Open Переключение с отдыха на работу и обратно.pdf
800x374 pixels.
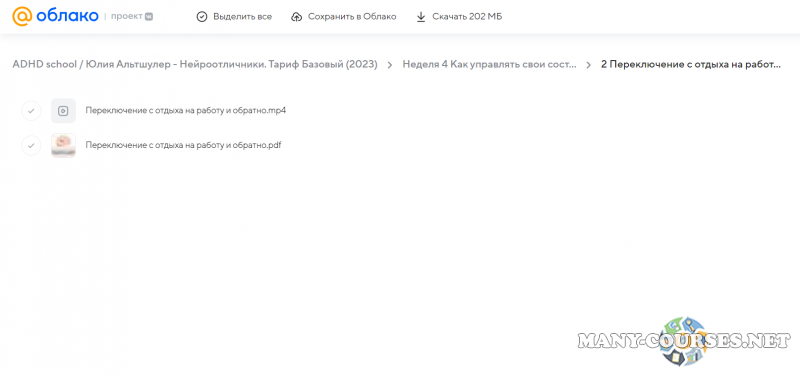(x=183, y=145)
